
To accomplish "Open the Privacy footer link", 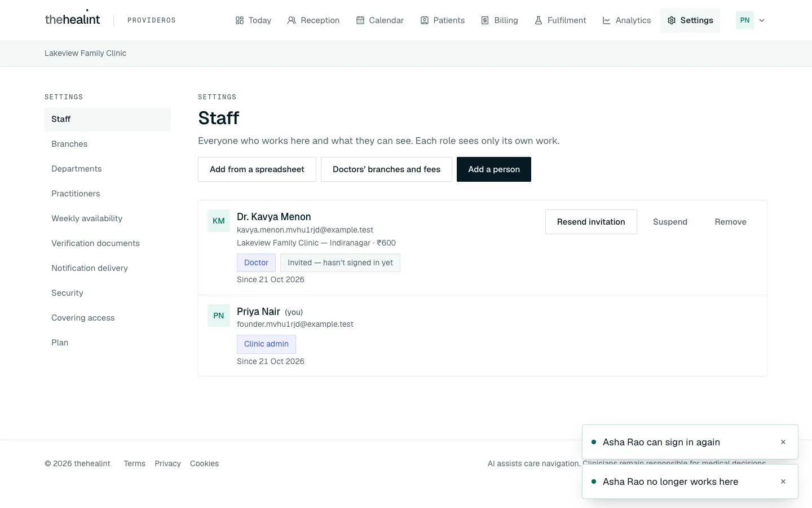I will coord(167,463).
